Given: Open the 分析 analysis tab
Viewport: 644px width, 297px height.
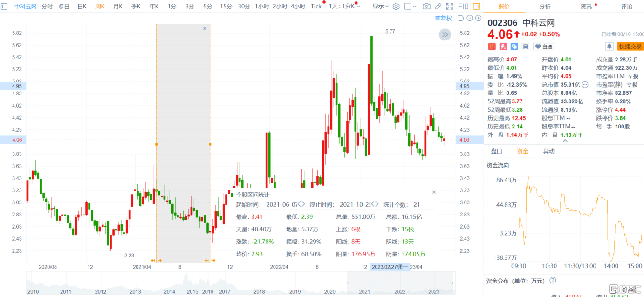Looking at the screenshot, I should click(545, 7).
